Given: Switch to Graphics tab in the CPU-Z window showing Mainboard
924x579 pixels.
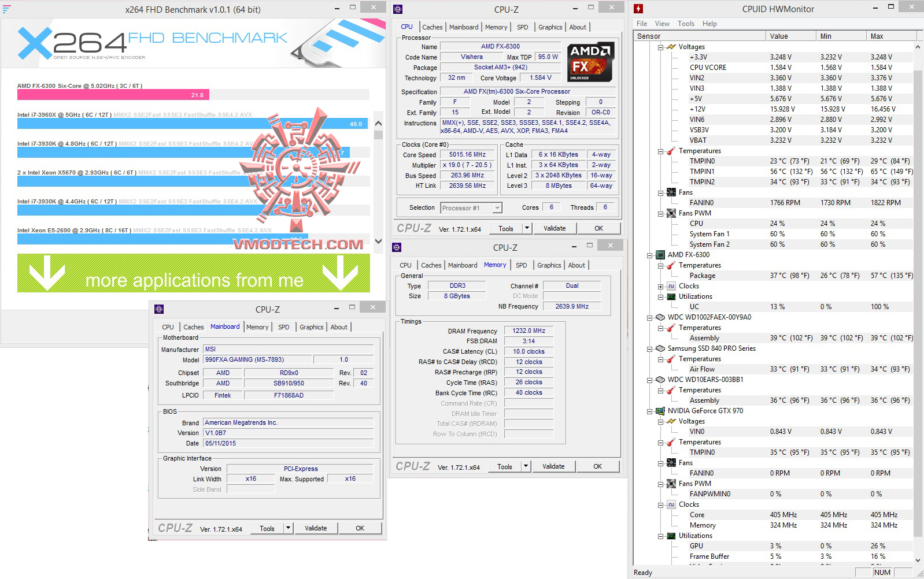Looking at the screenshot, I should (311, 327).
